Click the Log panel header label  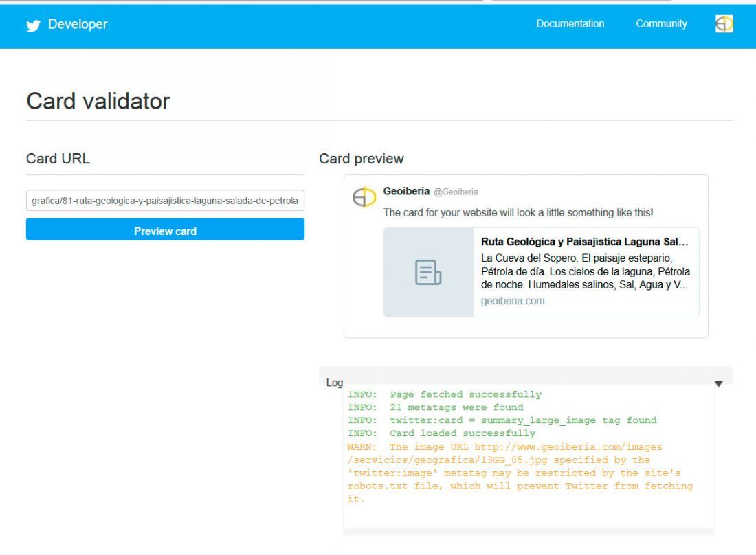point(335,383)
